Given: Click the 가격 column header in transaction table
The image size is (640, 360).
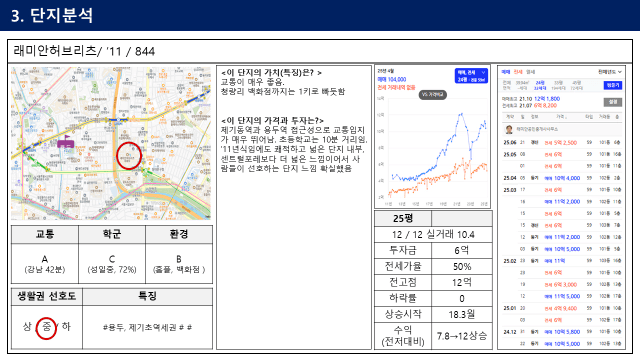Looking at the screenshot, I should 562,117.
